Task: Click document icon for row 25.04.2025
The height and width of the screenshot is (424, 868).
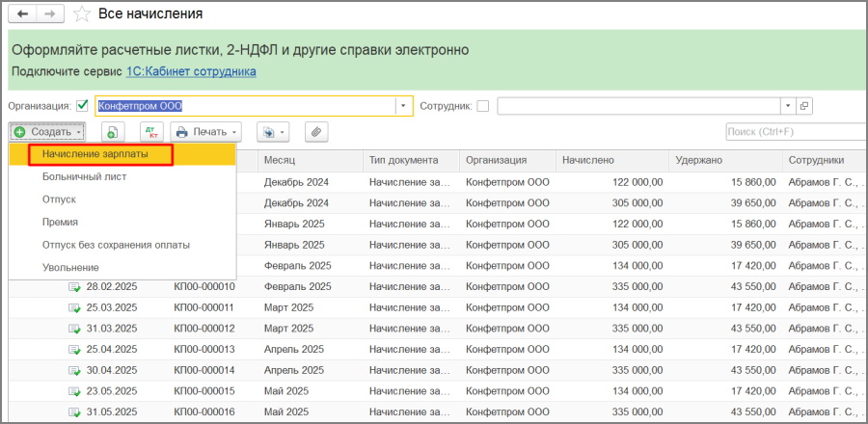Action: 74,350
